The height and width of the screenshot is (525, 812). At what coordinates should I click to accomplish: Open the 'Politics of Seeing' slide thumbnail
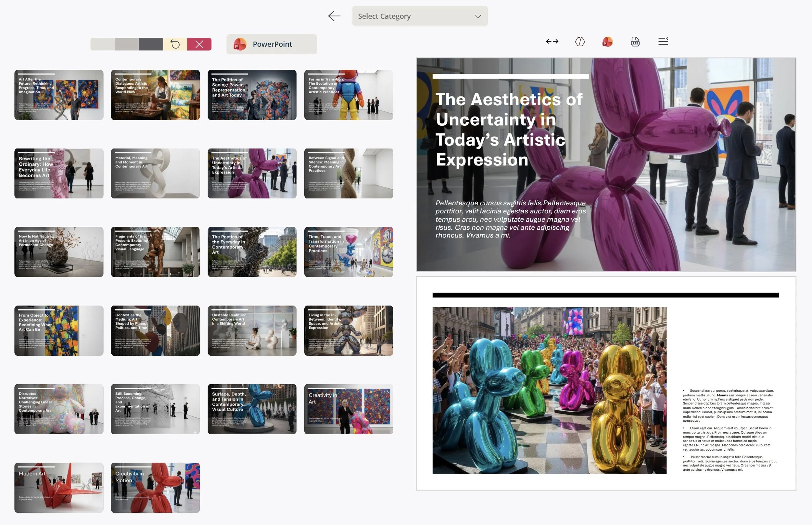(252, 95)
